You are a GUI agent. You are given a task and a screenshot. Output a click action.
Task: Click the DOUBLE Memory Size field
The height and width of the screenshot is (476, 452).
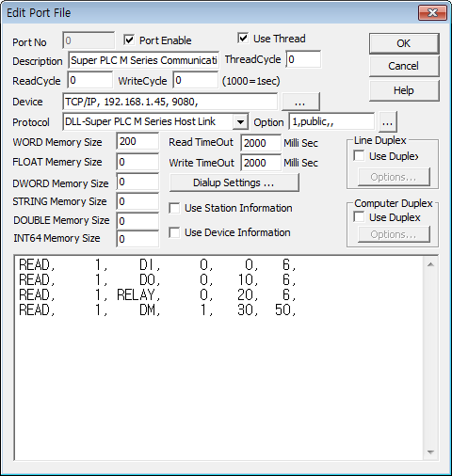[x=137, y=221]
